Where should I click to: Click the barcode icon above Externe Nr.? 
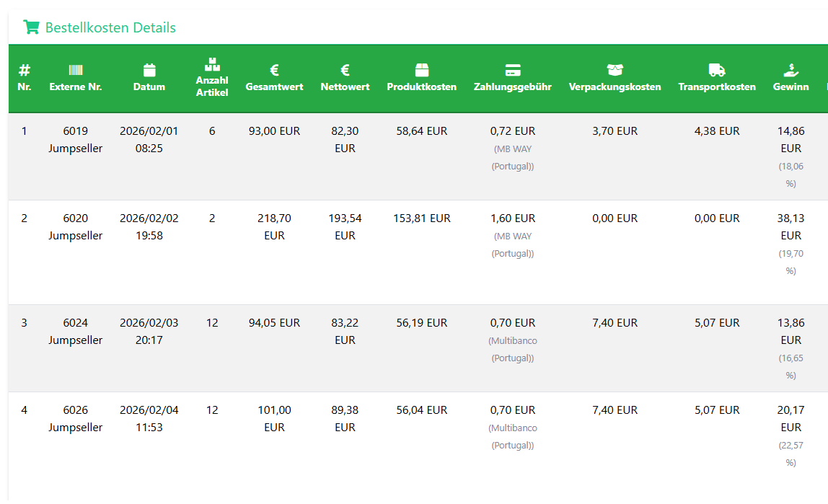pyautogui.click(x=76, y=70)
